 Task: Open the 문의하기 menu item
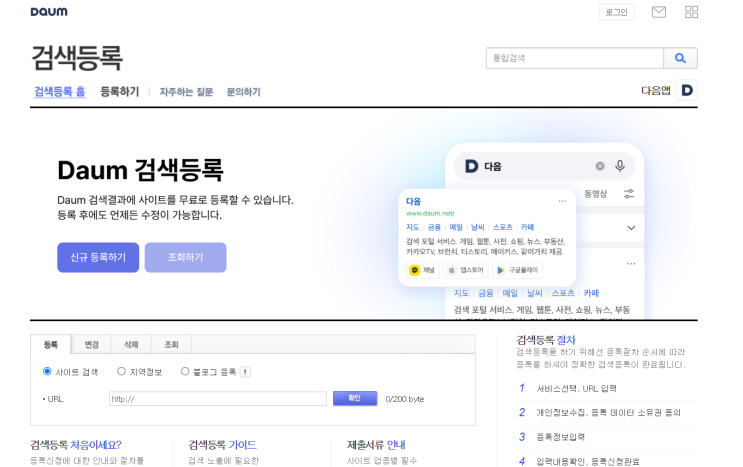click(x=244, y=92)
